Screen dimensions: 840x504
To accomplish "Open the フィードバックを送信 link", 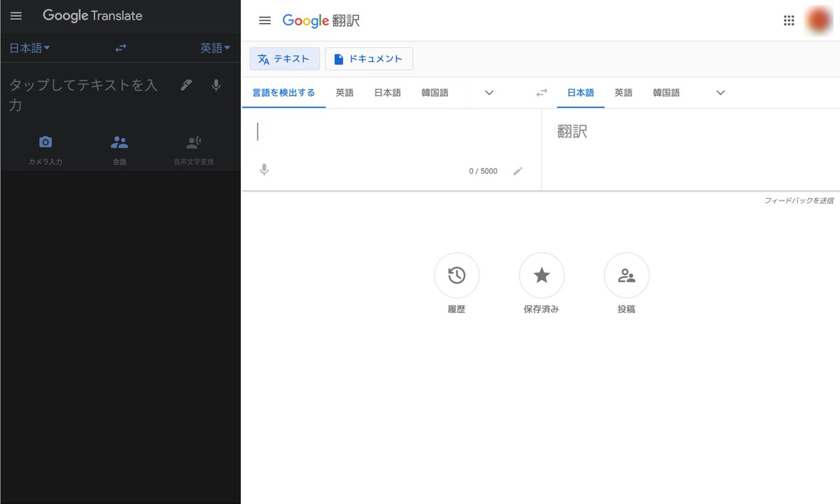I will [x=799, y=200].
